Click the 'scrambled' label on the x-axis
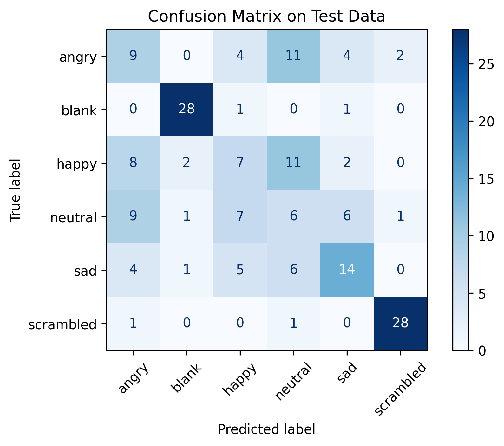504x446 pixels. 401,389
